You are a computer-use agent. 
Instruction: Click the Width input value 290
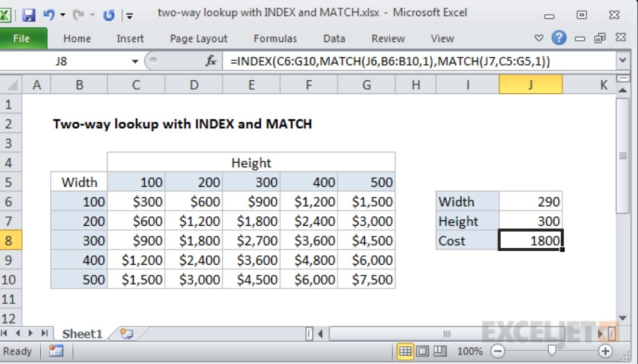point(530,201)
